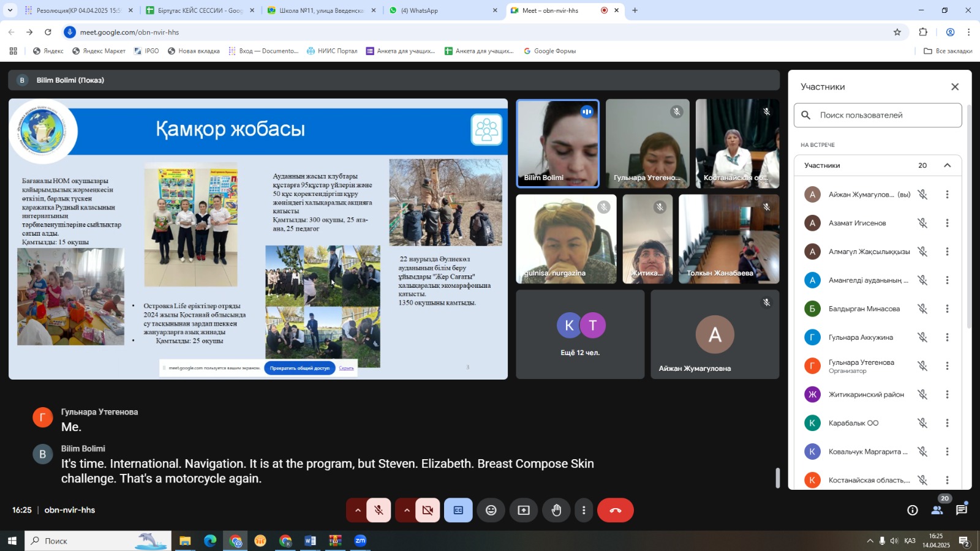Turn on the camera toggle
This screenshot has height=551, width=980.
[x=428, y=510]
